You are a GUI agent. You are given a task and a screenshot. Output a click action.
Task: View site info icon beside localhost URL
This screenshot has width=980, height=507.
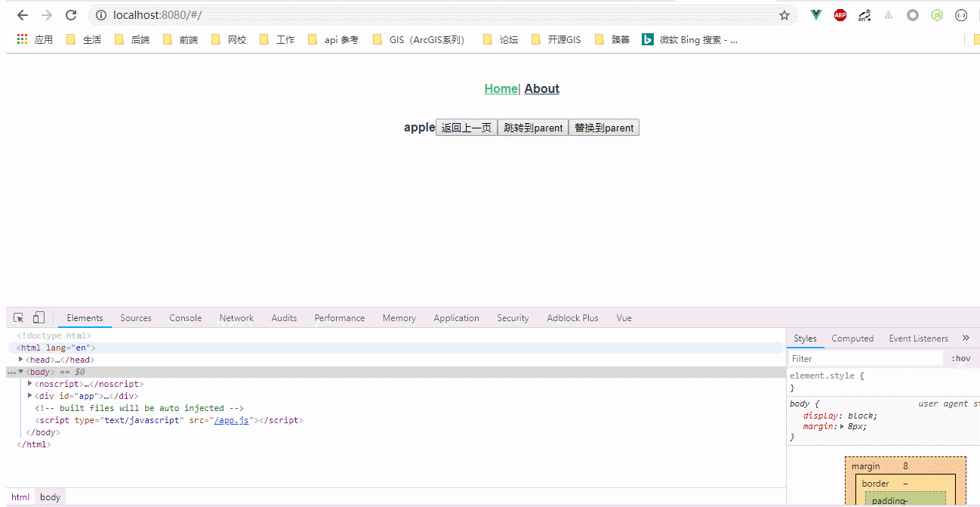coord(101,15)
